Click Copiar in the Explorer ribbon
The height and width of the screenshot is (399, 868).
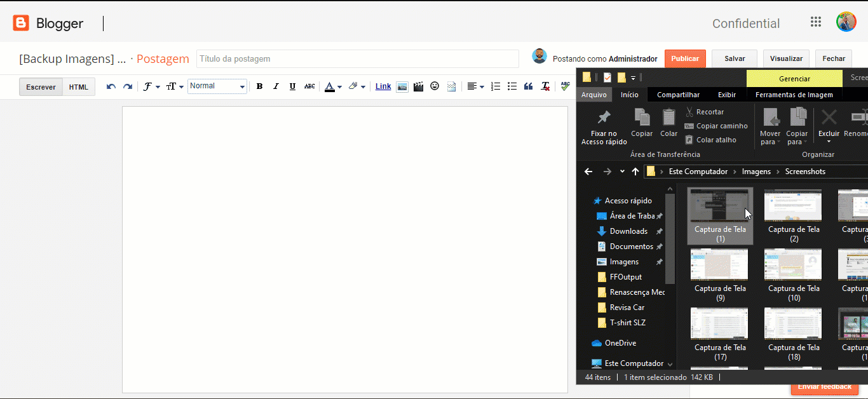click(x=642, y=123)
